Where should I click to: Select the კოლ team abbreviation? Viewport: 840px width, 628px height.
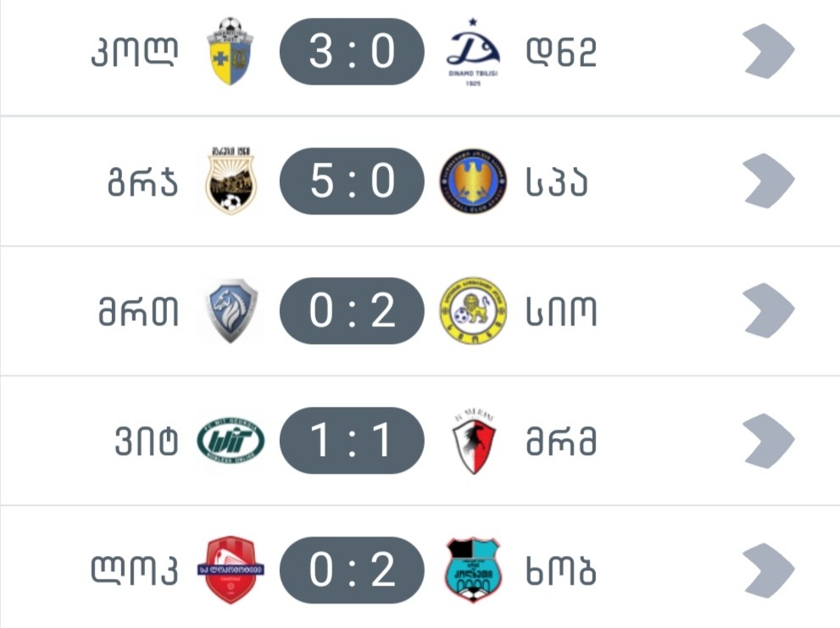pyautogui.click(x=134, y=53)
